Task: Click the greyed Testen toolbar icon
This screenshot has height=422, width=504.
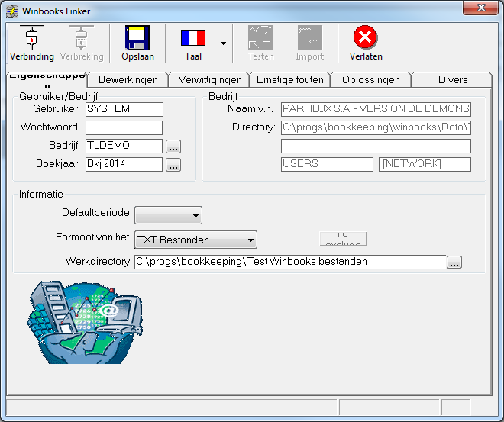Action: [260, 37]
